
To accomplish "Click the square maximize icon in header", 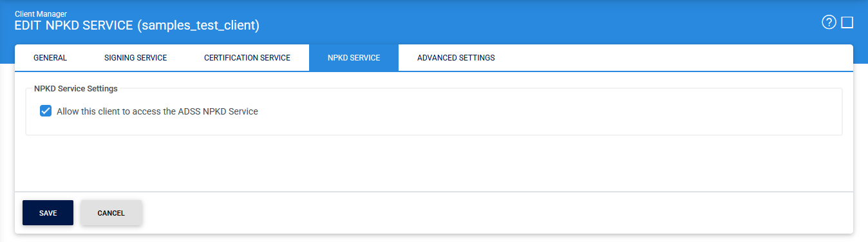I will tap(847, 23).
